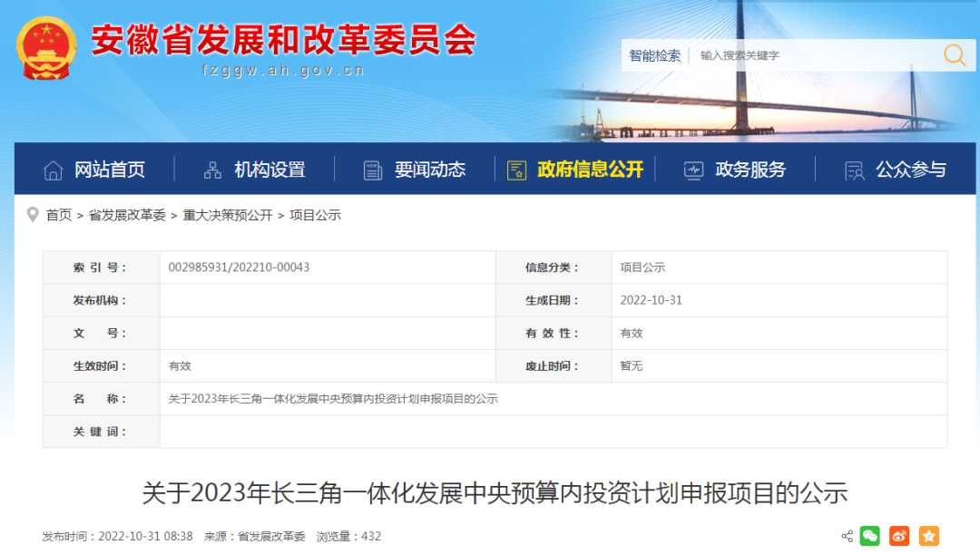Go to 要闻动态 section
The image size is (980, 554).
[x=429, y=170]
